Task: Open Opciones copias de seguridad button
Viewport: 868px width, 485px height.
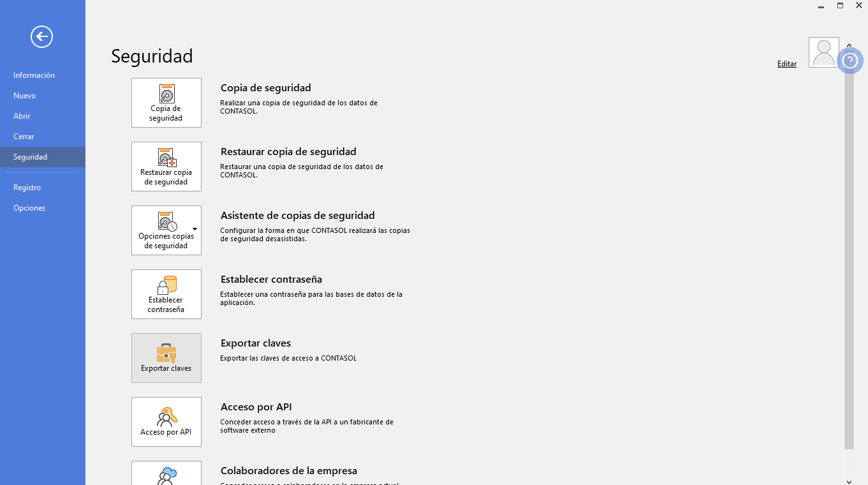Action: coord(166,230)
